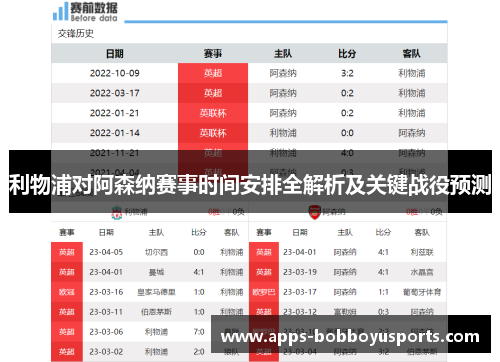Click the 赛事 header in Liverpool's table
This screenshot has width=500, height=362.
pos(67,232)
